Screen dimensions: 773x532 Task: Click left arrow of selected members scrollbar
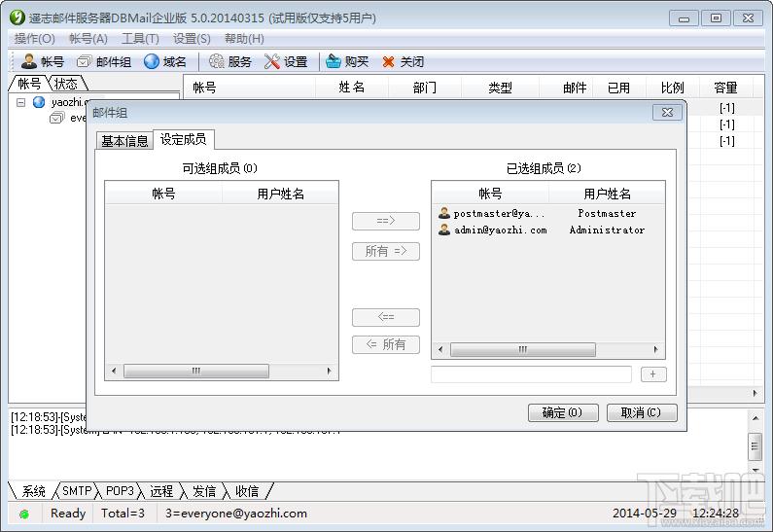coord(440,349)
